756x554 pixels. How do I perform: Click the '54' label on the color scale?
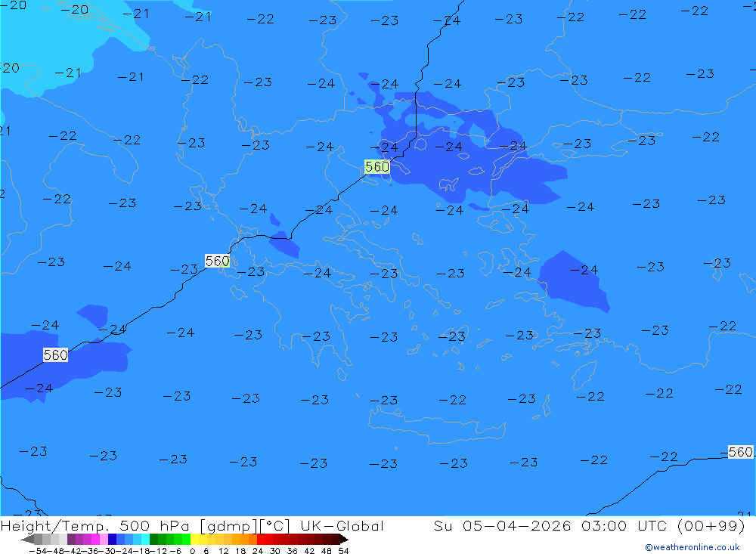(343, 551)
